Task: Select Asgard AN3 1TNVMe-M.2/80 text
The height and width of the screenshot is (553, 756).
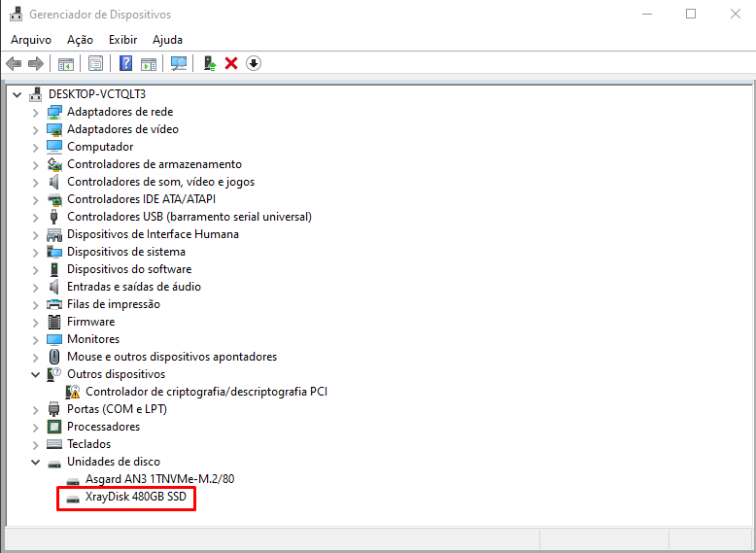Action: pos(160,479)
